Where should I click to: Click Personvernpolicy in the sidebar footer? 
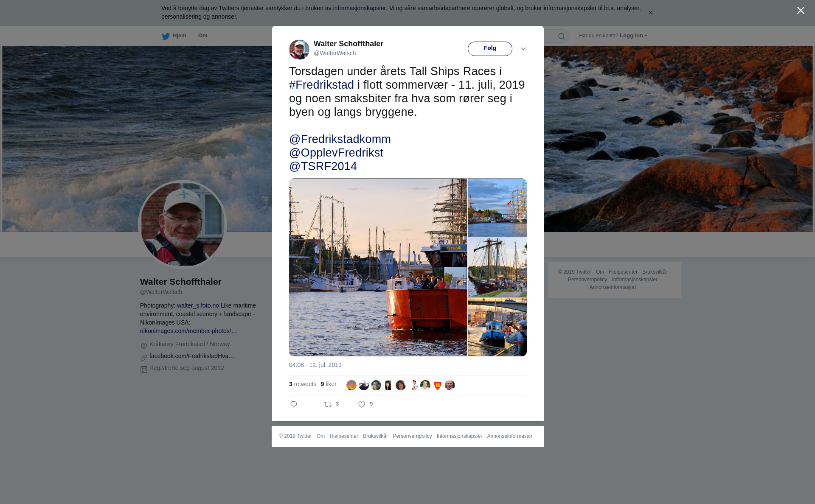[587, 280]
